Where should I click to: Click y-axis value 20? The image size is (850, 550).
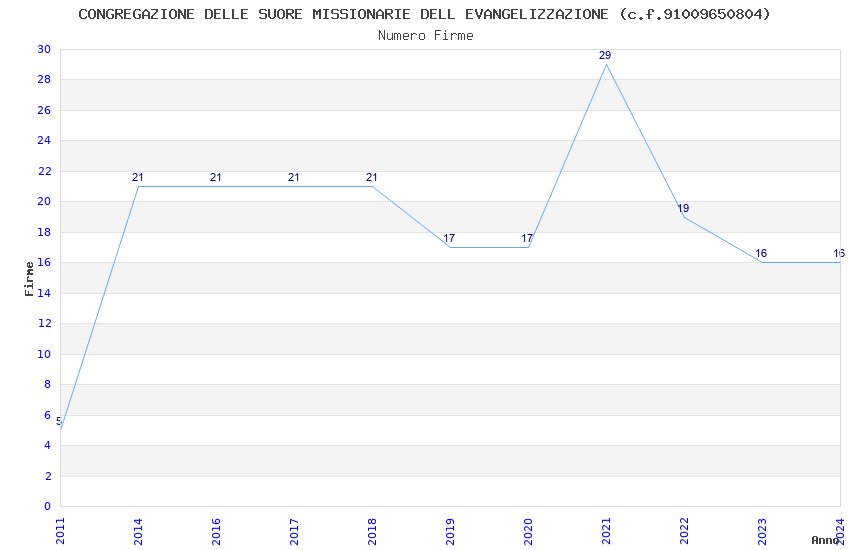(x=44, y=202)
